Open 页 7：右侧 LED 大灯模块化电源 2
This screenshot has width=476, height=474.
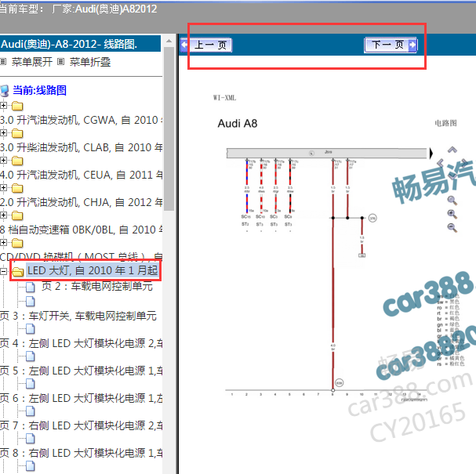pyautogui.click(x=81, y=425)
